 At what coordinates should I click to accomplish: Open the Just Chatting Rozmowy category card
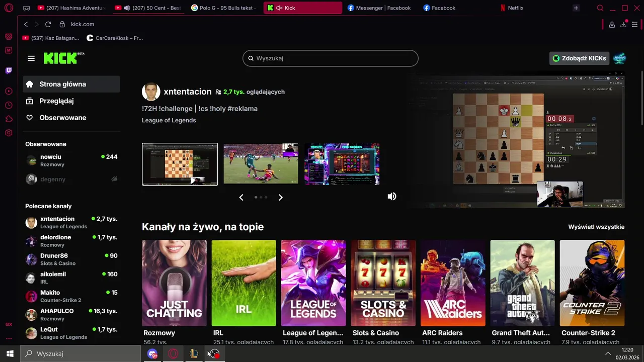tap(174, 283)
